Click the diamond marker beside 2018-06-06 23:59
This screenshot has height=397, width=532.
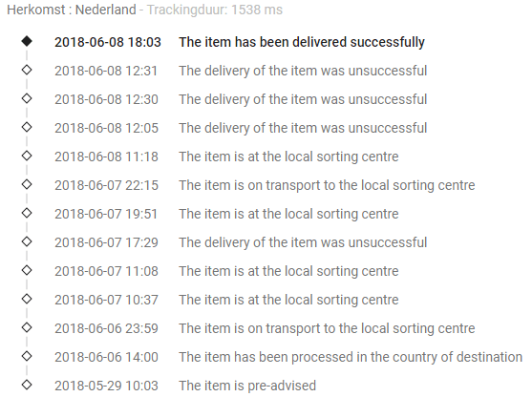[x=27, y=327]
